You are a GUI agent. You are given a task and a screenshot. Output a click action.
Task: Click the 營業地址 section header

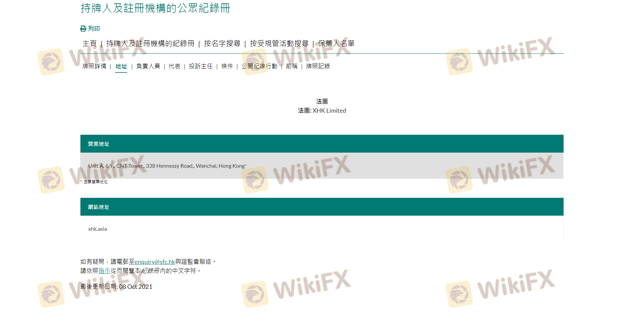tap(322, 144)
